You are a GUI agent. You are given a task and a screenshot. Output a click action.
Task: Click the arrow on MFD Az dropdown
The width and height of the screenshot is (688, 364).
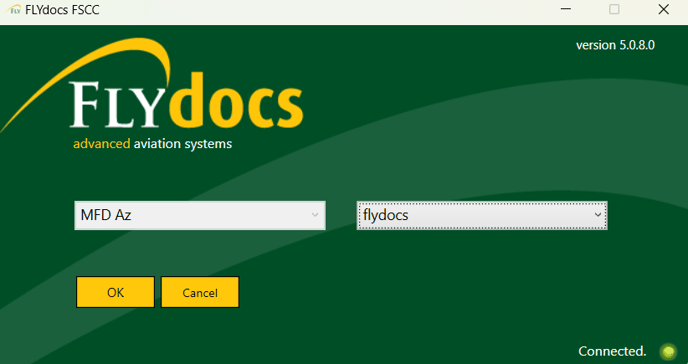pos(315,215)
